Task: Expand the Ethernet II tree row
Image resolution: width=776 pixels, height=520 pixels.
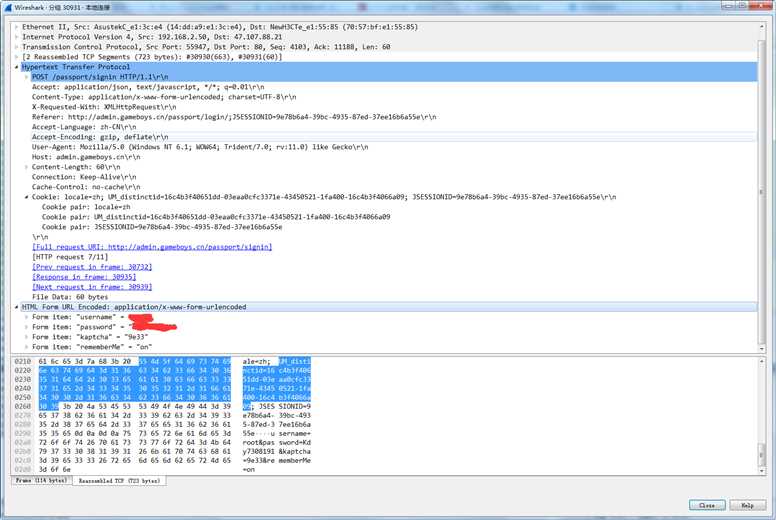Action: pos(16,27)
